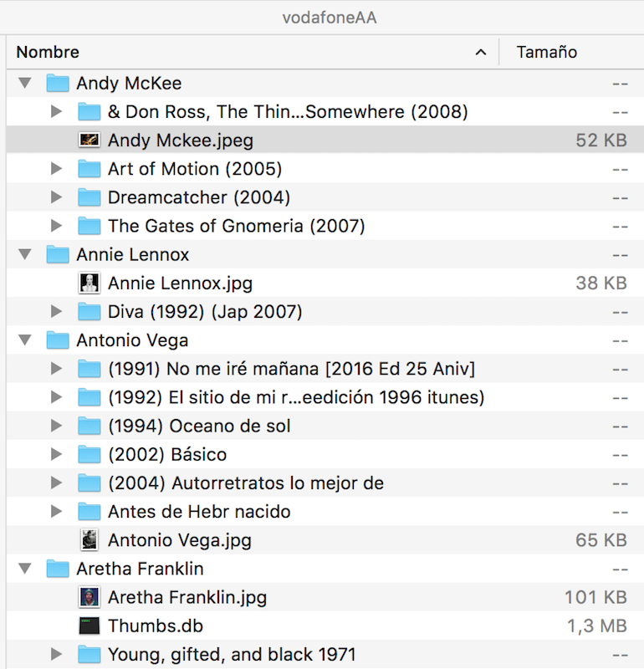Click the Dreamcatcher folder icon
The image size is (644, 669).
point(89,197)
